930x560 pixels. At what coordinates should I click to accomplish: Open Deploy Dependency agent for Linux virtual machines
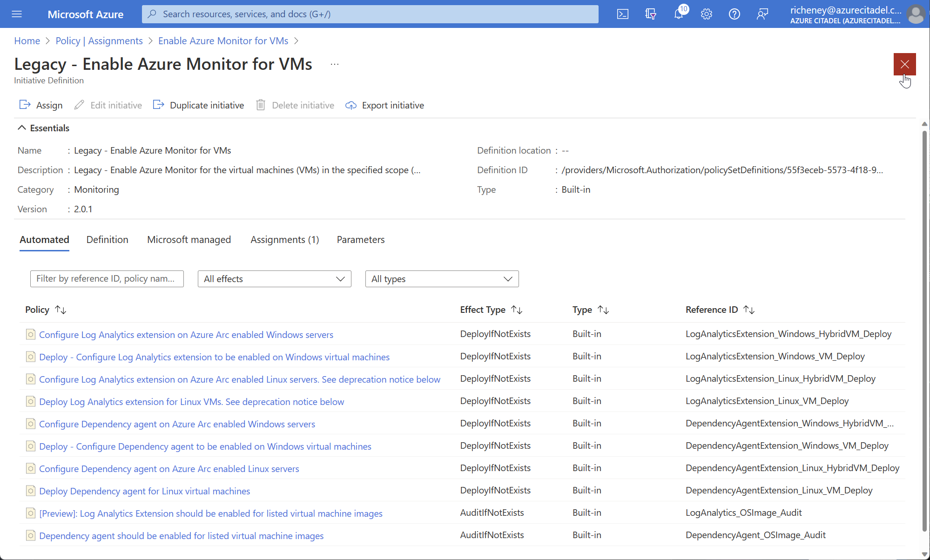[144, 491]
